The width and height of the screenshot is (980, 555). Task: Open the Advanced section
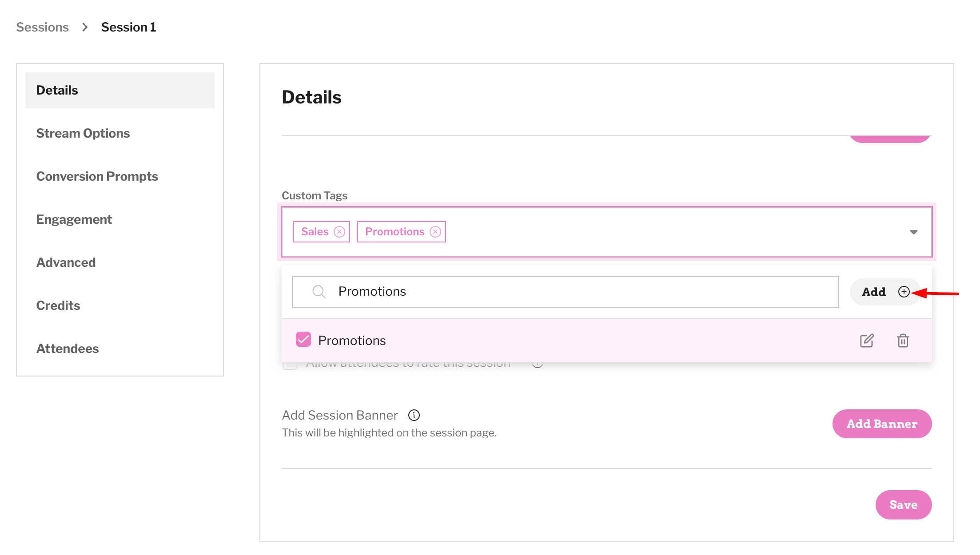tap(66, 262)
